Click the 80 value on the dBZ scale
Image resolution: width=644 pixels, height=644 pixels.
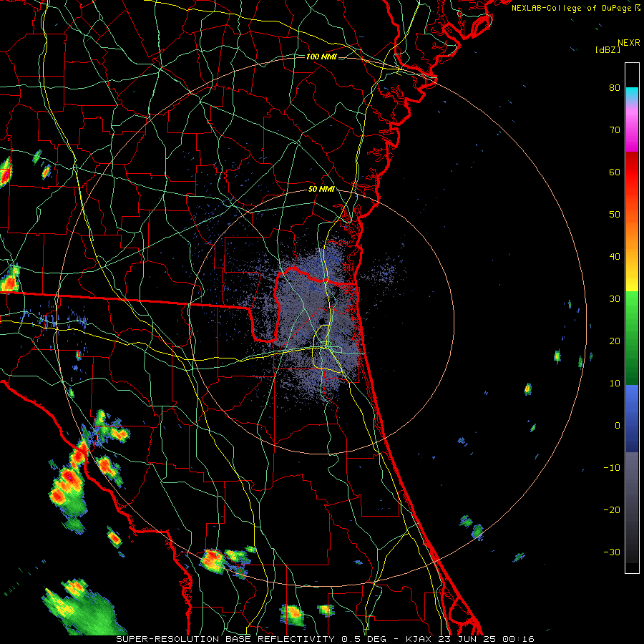click(615, 88)
